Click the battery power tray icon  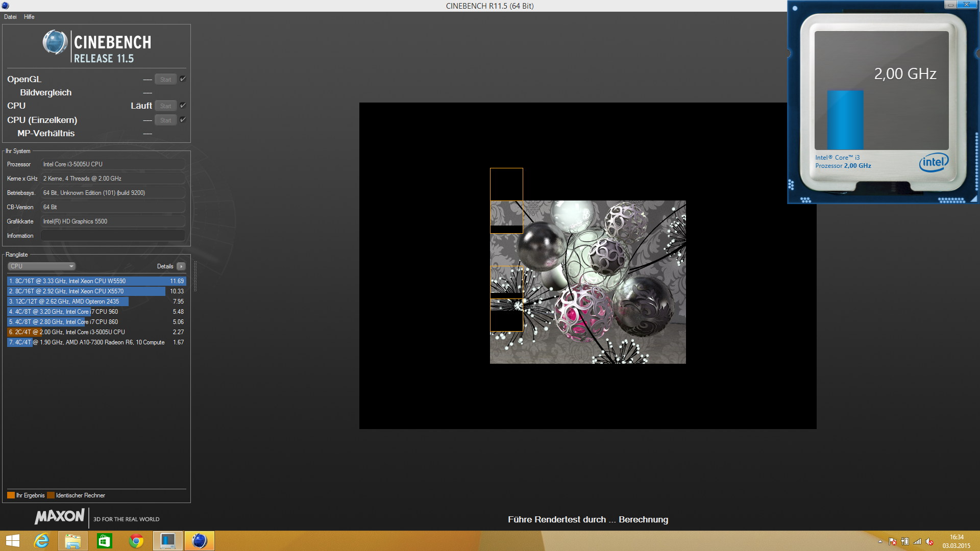tap(905, 541)
